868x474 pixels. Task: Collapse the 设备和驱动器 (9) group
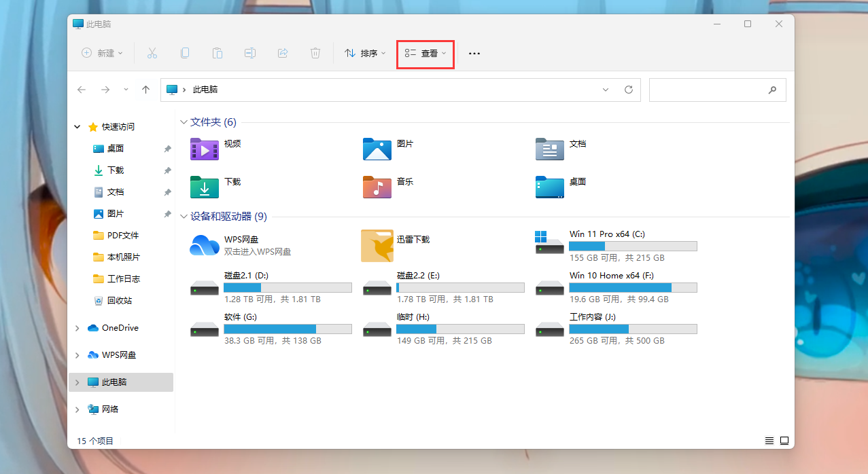(184, 217)
